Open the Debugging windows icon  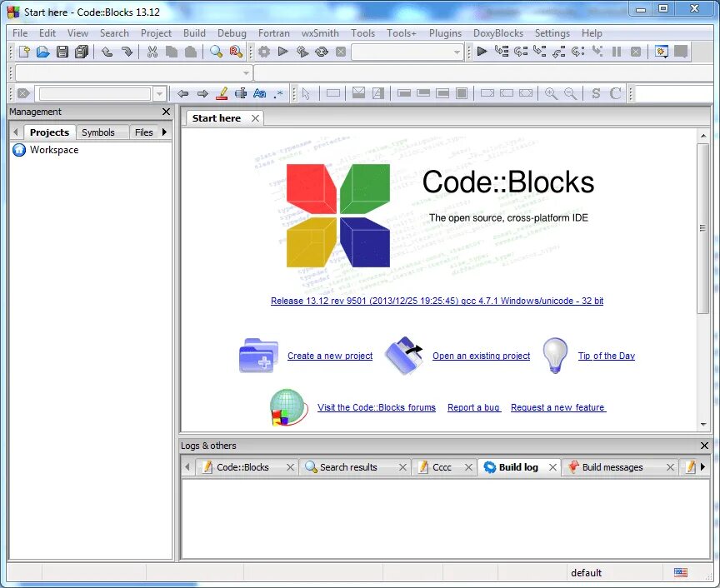click(661, 52)
